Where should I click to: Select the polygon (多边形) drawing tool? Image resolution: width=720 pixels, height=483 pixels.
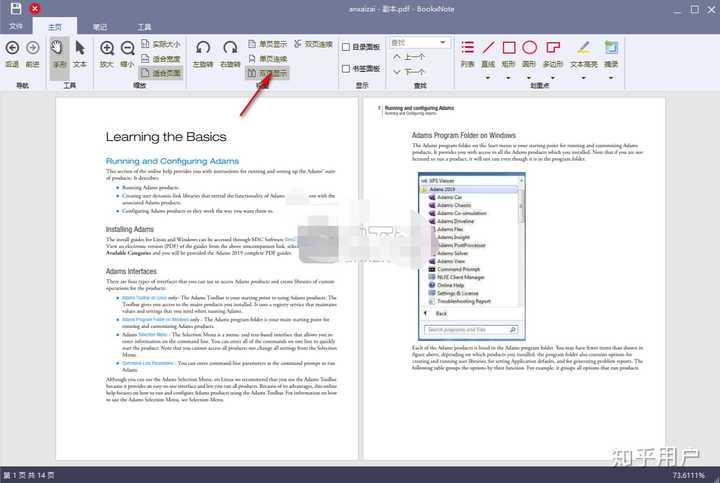(x=553, y=54)
